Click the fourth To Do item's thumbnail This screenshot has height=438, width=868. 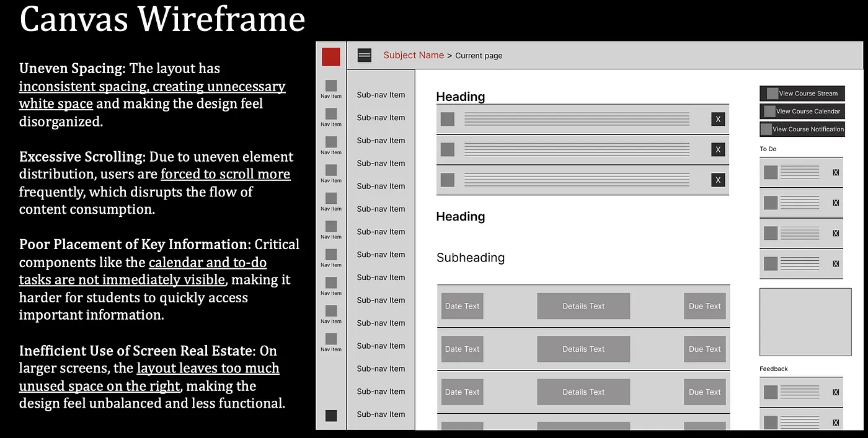coord(771,263)
